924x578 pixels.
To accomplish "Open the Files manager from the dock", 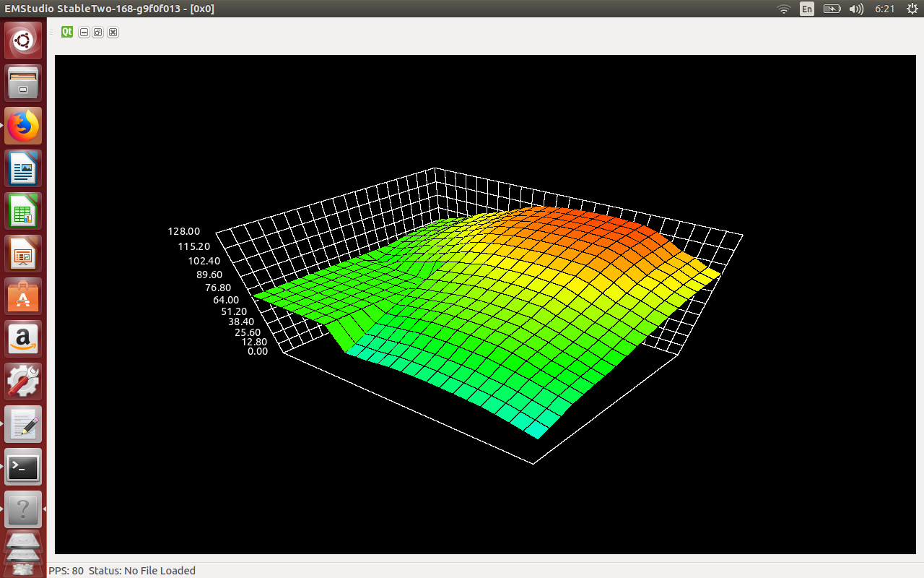I will coord(23,83).
